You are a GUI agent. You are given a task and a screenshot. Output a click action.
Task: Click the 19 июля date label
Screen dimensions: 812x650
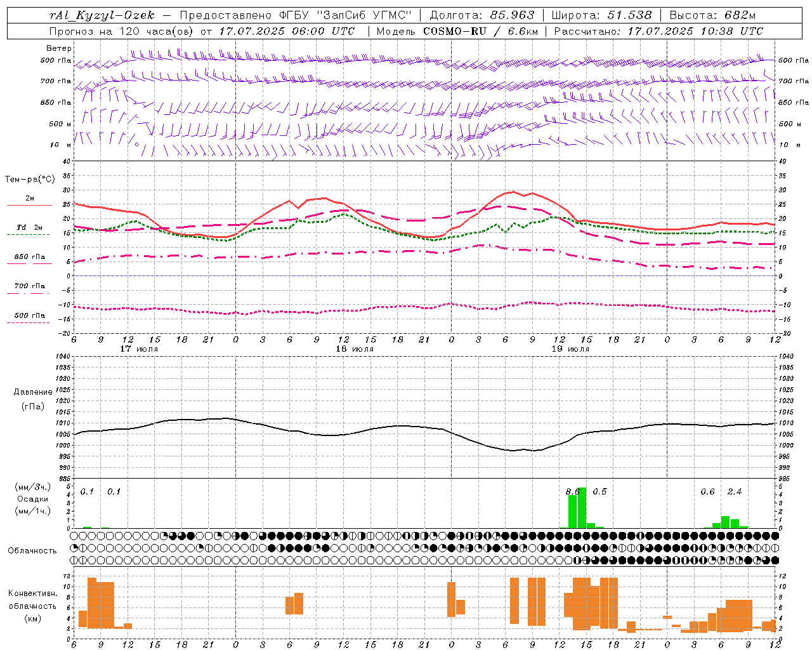pyautogui.click(x=570, y=349)
